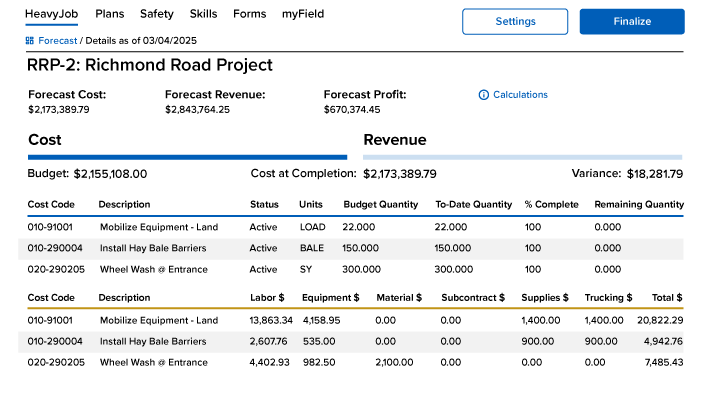
Task: Click the Budget value $2,155,108.00
Action: (x=110, y=174)
